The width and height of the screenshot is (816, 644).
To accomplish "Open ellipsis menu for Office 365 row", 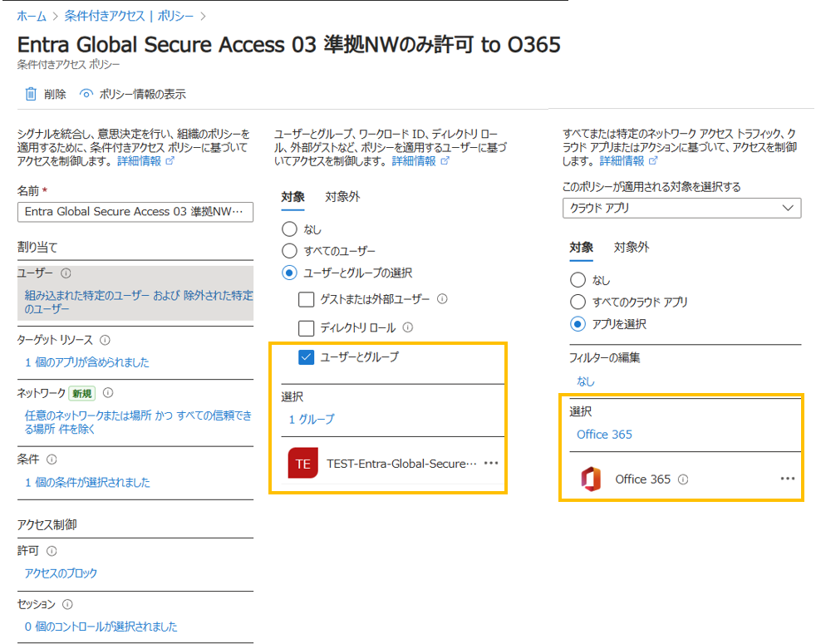I will coord(788,479).
